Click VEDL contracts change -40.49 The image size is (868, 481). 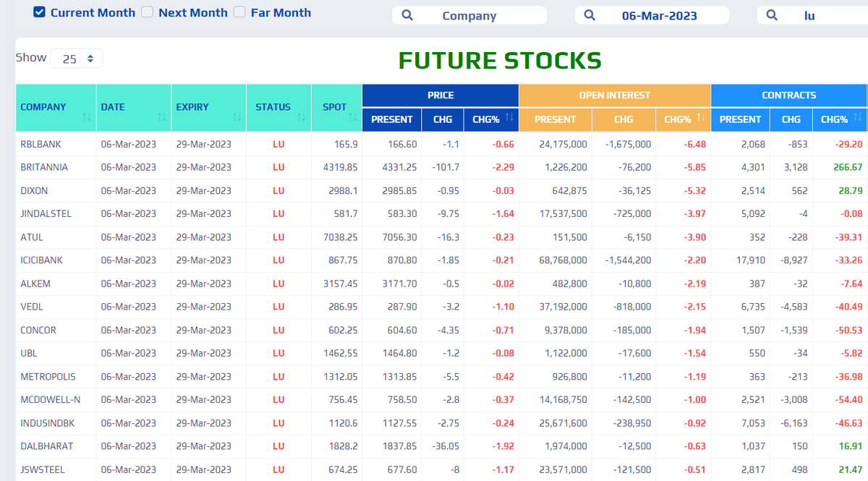847,307
